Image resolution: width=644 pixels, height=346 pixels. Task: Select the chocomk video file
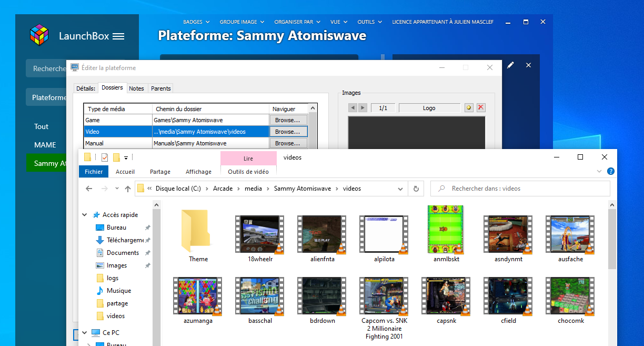(571, 300)
